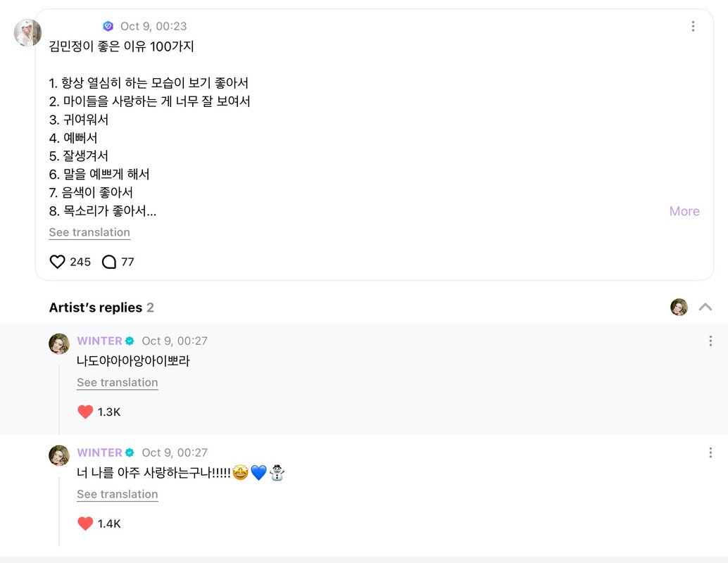
Task: Click the fan's profile avatar on the post
Action: coord(27,32)
